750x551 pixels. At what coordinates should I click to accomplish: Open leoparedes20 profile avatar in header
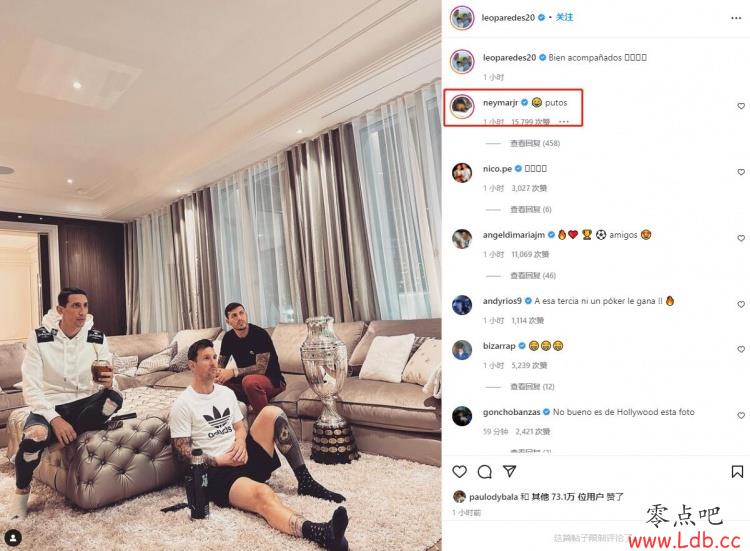[462, 18]
